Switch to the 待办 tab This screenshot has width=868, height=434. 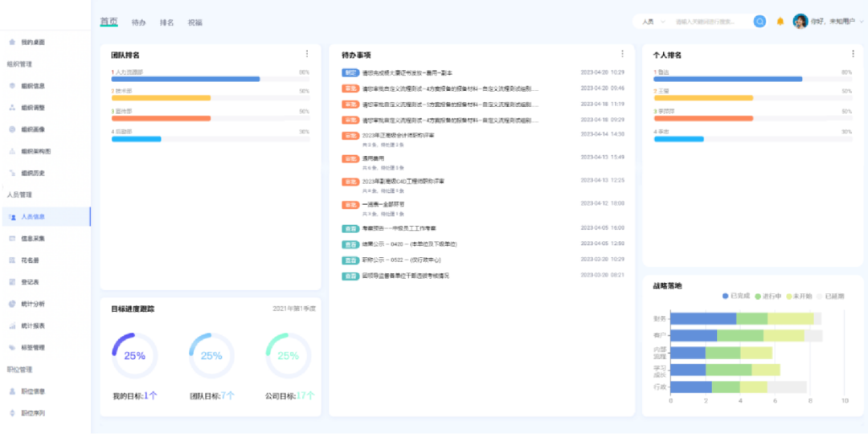point(138,23)
